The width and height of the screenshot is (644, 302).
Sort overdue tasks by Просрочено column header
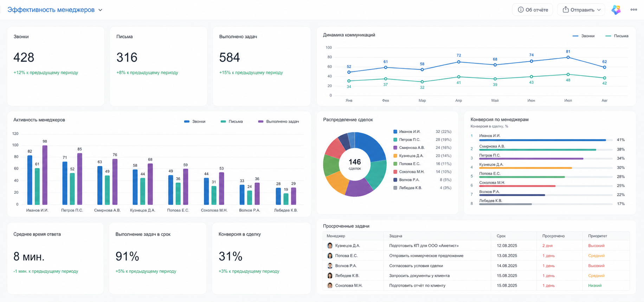553,236
